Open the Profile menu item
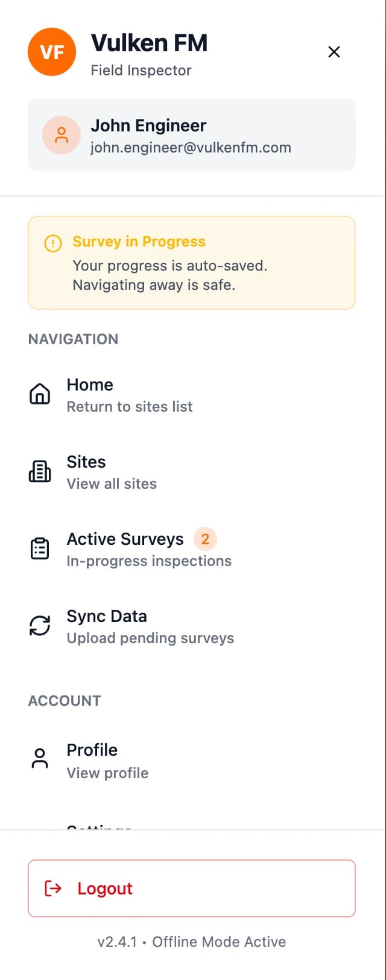386x980 pixels. pos(107,761)
